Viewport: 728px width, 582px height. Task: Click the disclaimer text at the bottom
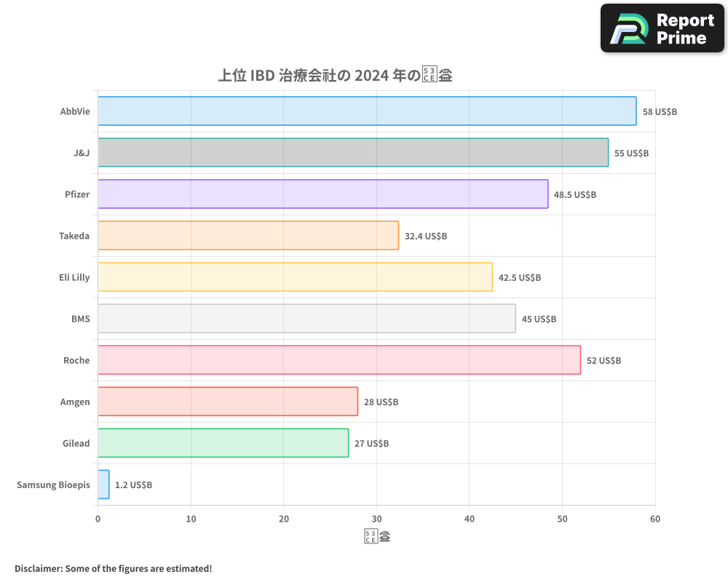[x=111, y=568]
